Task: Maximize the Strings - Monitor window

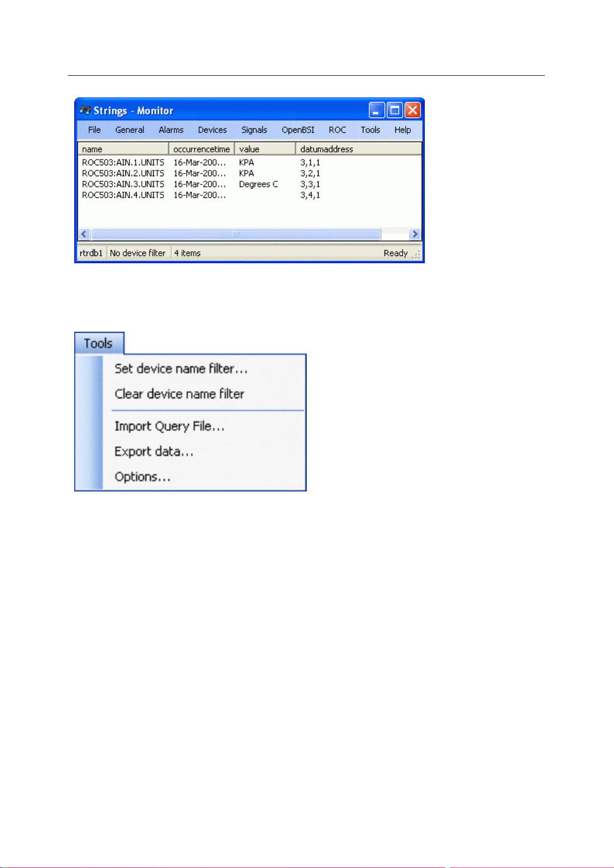Action: (x=395, y=110)
